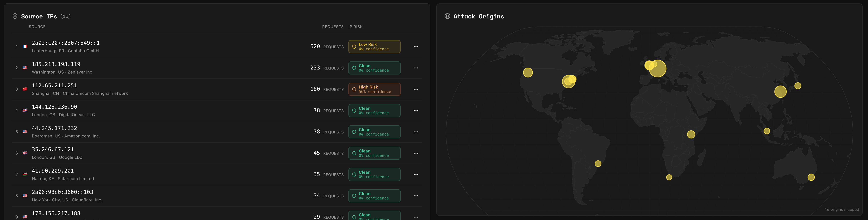The image size is (868, 220).
Task: Click Clean badge for 41.90.209.201
Action: coord(374,175)
